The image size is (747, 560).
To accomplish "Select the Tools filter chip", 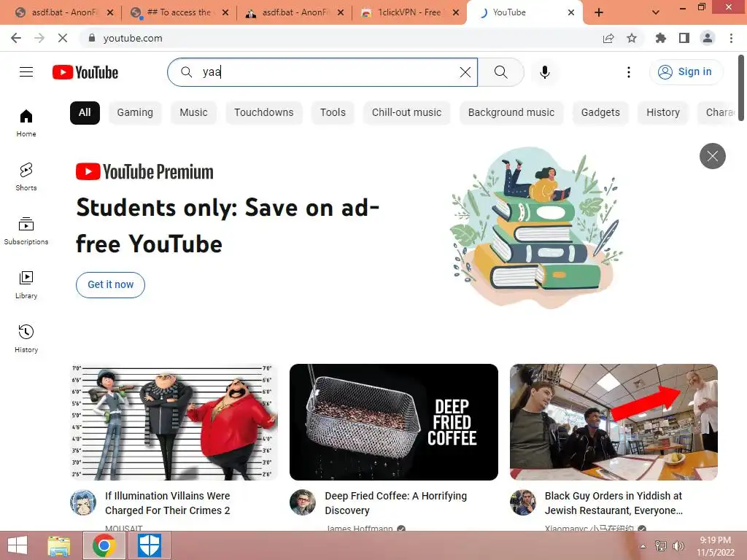I will 333,113.
